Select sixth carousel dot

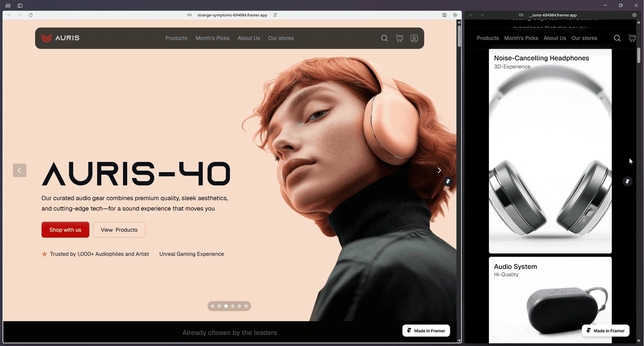tap(246, 306)
